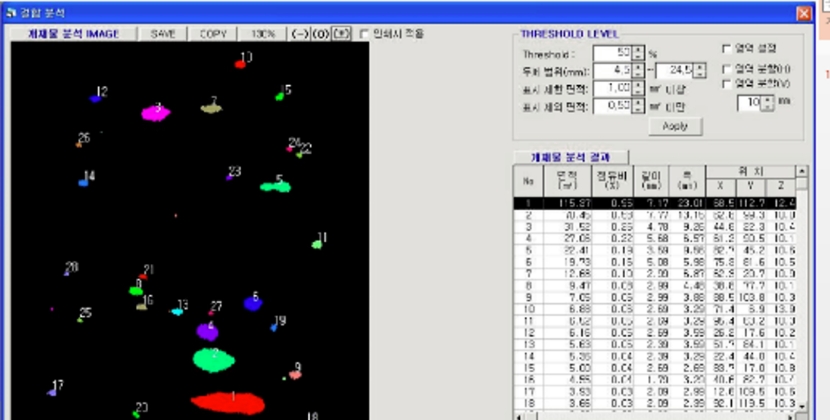Click the display limit area field 1.00
Viewport: 830px width, 420px height.
613,88
